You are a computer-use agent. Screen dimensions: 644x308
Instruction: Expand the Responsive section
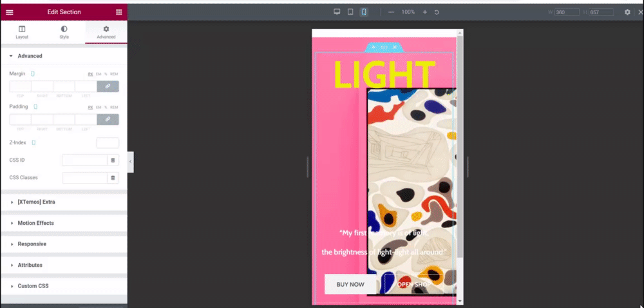point(64,244)
